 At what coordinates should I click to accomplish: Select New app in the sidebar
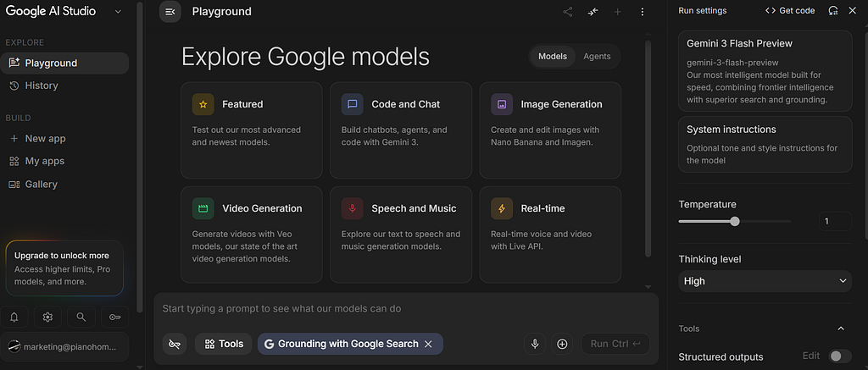click(x=64, y=139)
